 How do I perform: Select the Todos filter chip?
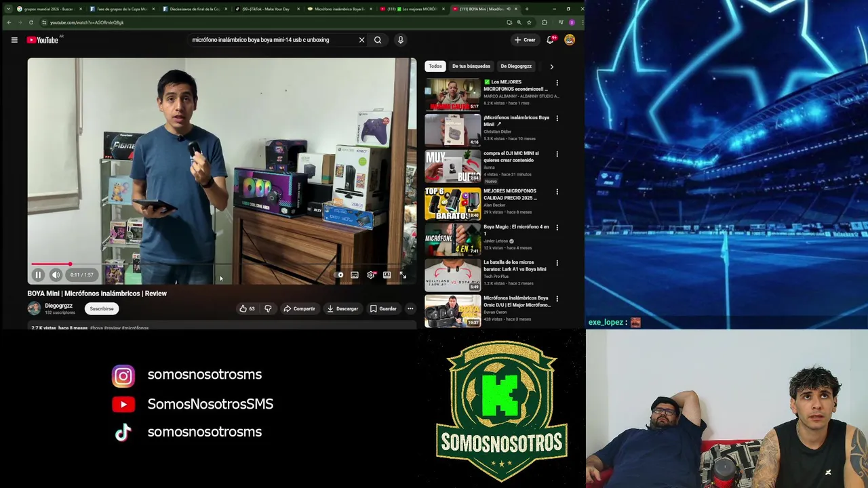pos(435,66)
